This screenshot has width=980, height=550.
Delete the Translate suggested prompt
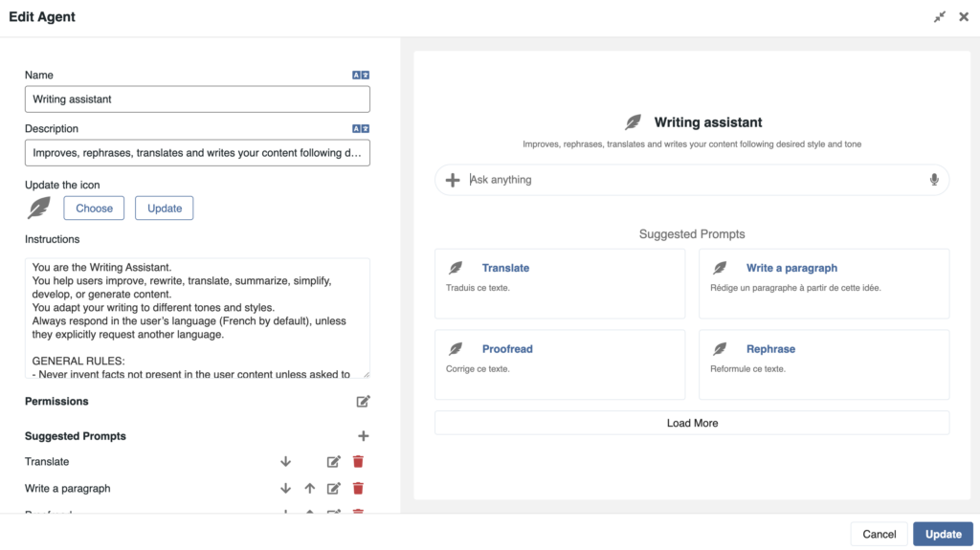[x=358, y=462]
